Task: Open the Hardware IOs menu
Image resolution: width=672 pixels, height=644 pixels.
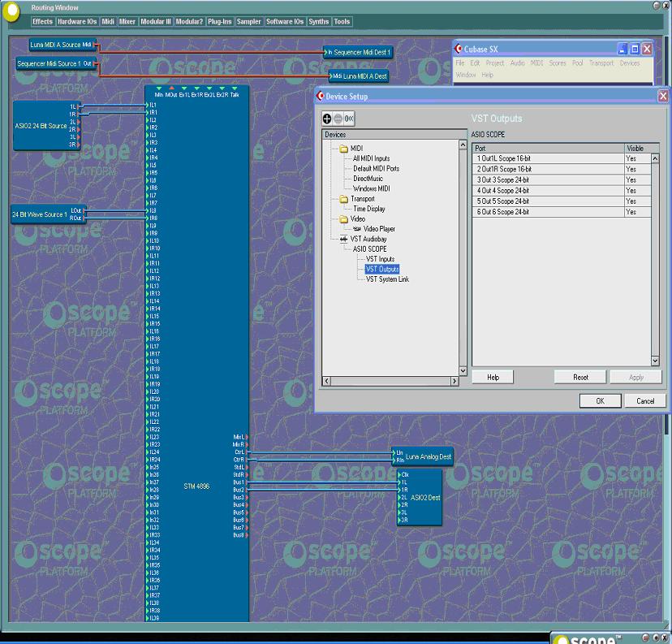Action: [x=77, y=21]
